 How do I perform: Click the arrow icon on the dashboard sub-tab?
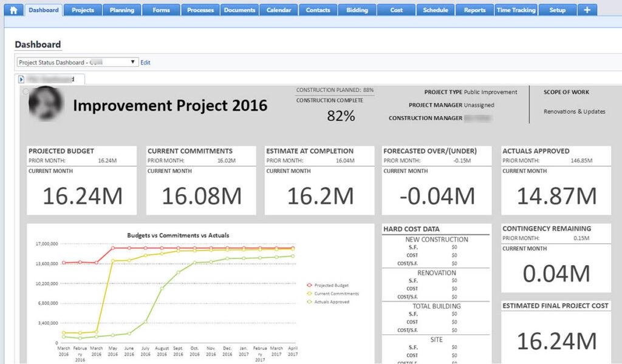point(21,79)
